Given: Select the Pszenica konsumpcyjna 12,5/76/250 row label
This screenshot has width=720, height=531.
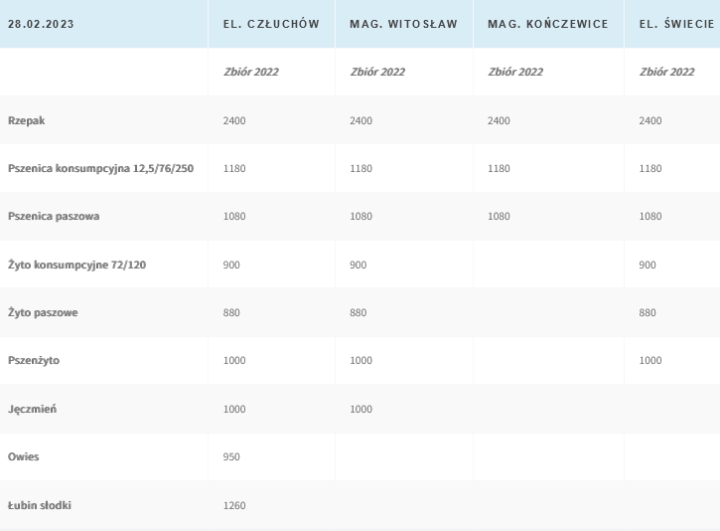Looking at the screenshot, I should (x=100, y=168).
